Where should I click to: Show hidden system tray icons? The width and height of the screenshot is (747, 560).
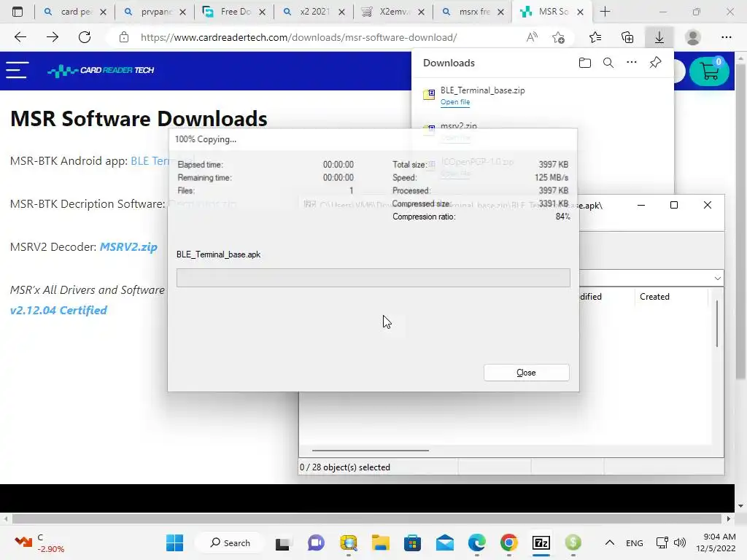point(609,542)
